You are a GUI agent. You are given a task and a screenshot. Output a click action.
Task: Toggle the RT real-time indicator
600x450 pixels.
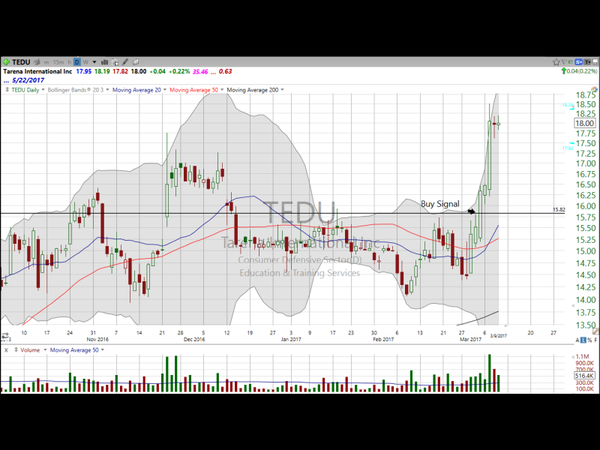(x=571, y=62)
